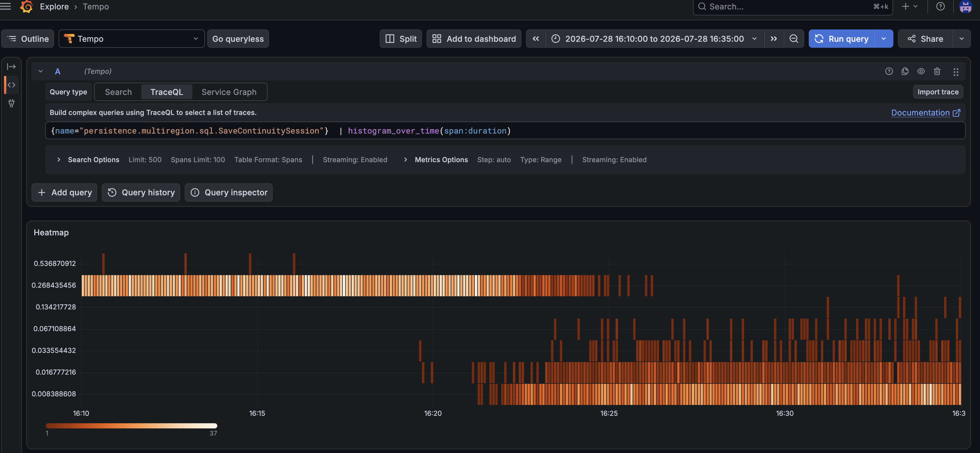Select the Search query type
The height and width of the screenshot is (453, 980).
[x=118, y=92]
